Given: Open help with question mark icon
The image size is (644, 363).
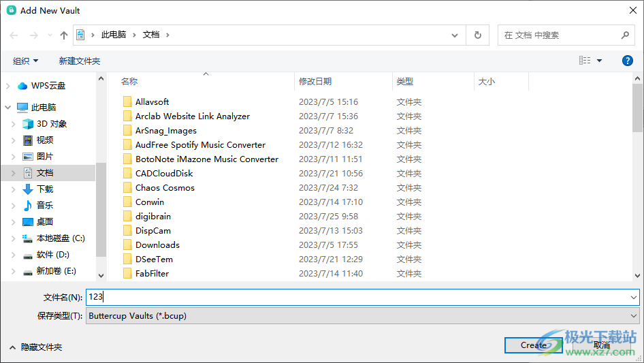Looking at the screenshot, I should tap(627, 61).
